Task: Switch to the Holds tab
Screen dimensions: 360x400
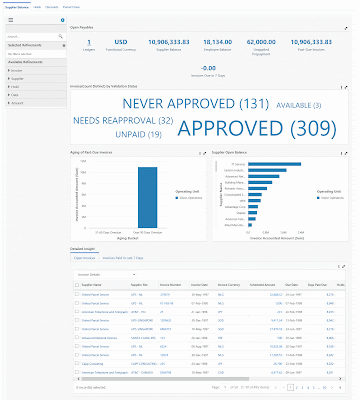Action: 37,7
